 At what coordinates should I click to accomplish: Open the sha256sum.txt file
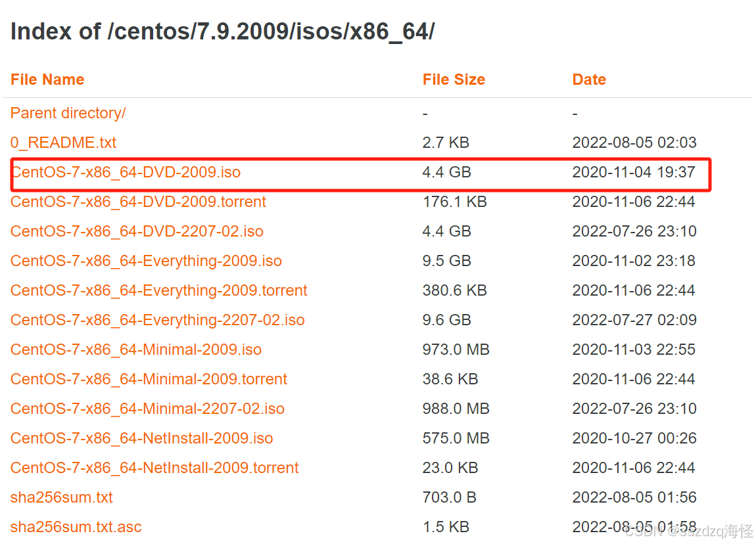point(62,497)
